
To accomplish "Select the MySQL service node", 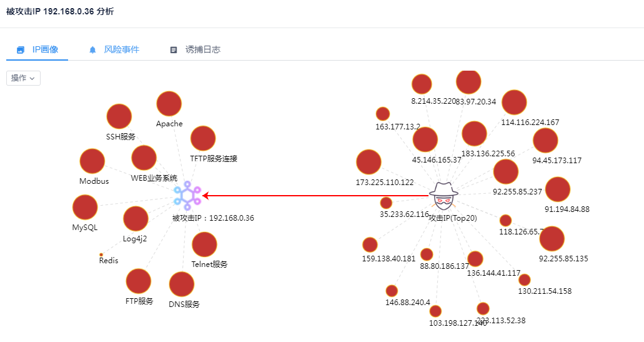I will point(85,208).
